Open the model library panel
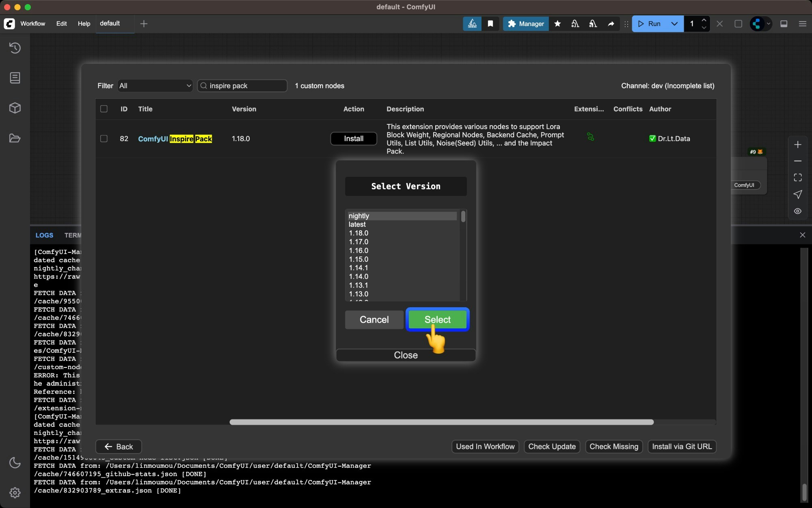The image size is (812, 508). pyautogui.click(x=15, y=108)
